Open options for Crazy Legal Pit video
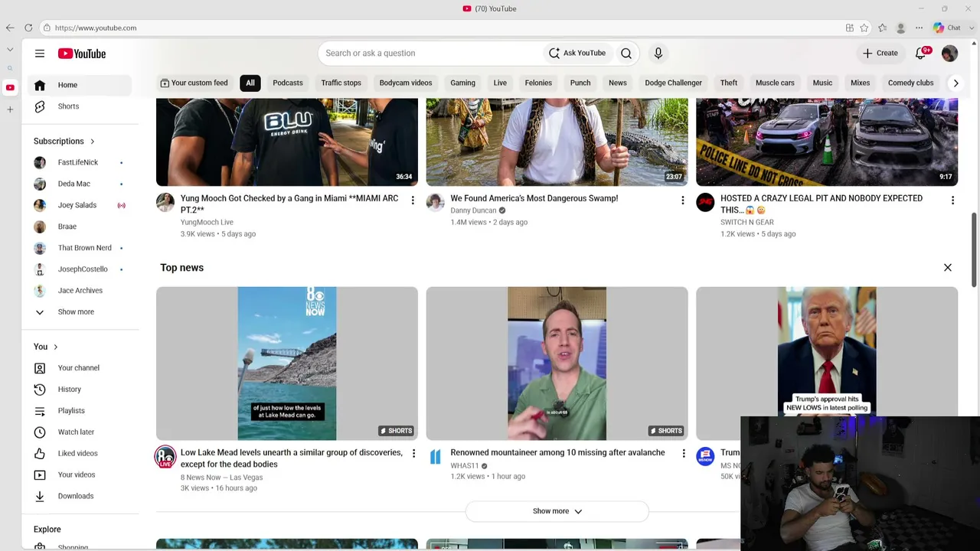This screenshot has height=551, width=980. click(952, 201)
